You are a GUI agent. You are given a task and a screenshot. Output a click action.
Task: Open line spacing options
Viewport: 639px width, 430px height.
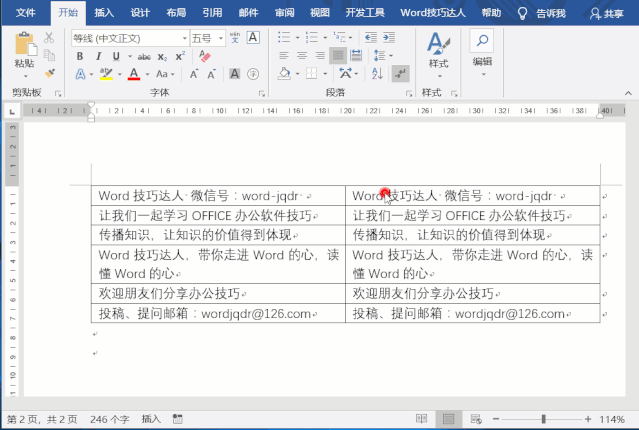pyautogui.click(x=383, y=55)
